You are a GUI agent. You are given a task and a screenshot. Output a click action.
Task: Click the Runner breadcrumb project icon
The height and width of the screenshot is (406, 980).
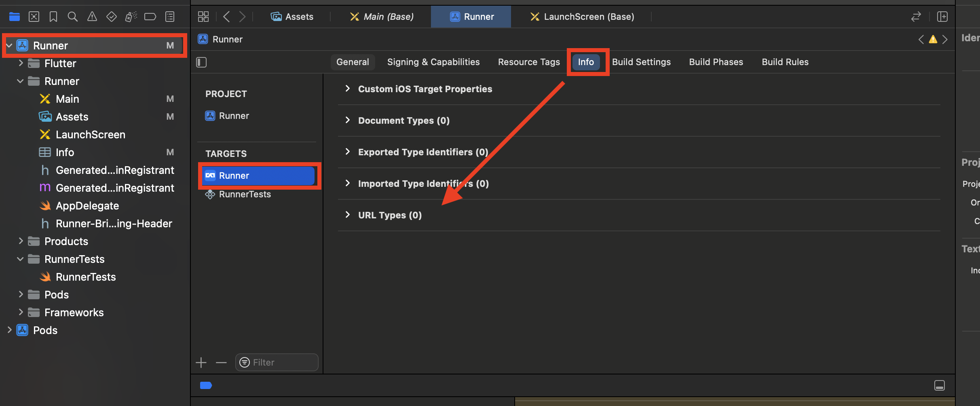coord(203,39)
